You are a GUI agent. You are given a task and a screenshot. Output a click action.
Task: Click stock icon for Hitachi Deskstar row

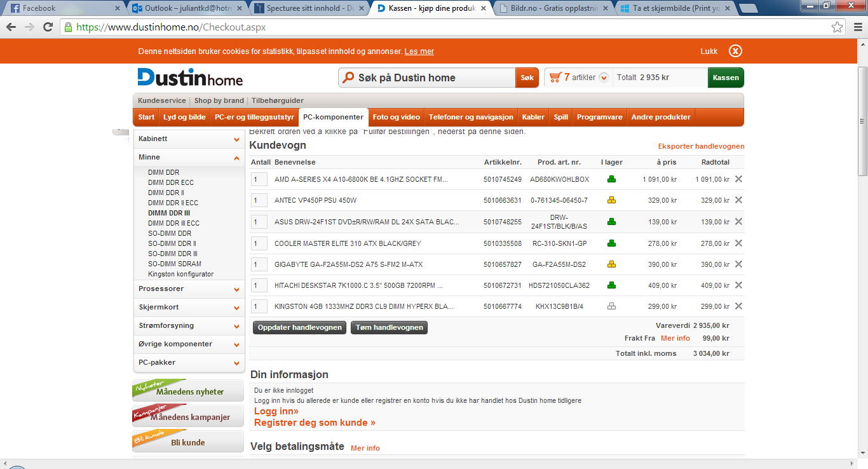click(x=611, y=285)
